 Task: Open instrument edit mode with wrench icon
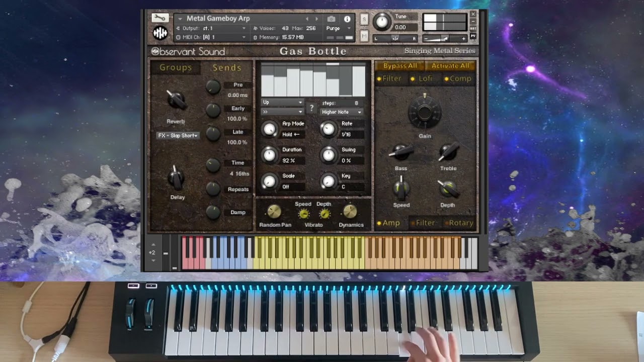(160, 19)
